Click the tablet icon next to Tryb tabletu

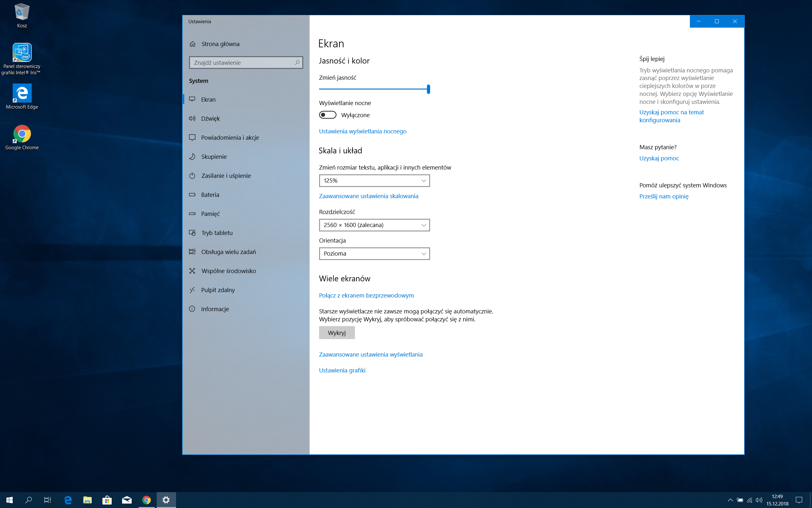coord(192,233)
